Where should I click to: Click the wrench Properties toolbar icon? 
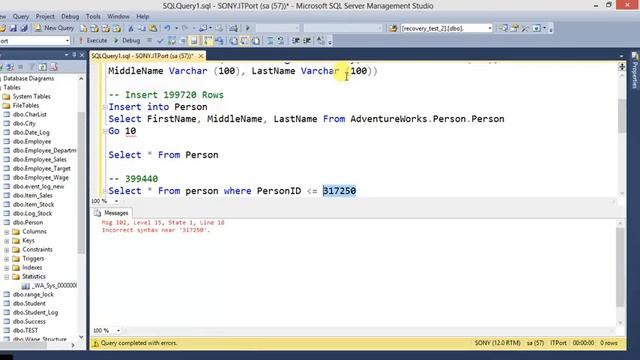pos(525,28)
